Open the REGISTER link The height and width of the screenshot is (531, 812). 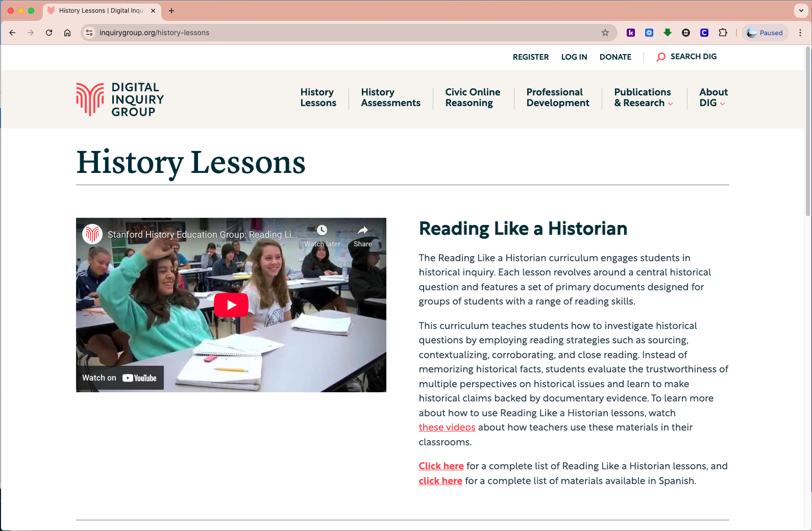click(531, 57)
